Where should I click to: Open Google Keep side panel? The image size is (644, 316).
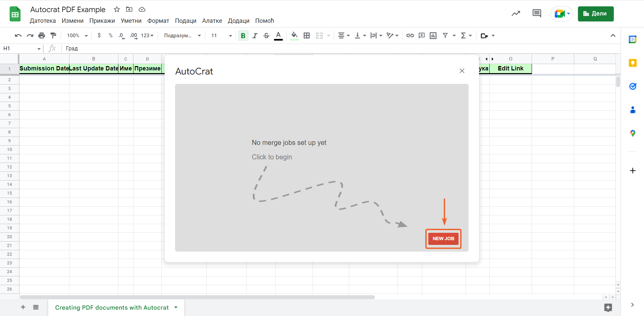[x=633, y=63]
